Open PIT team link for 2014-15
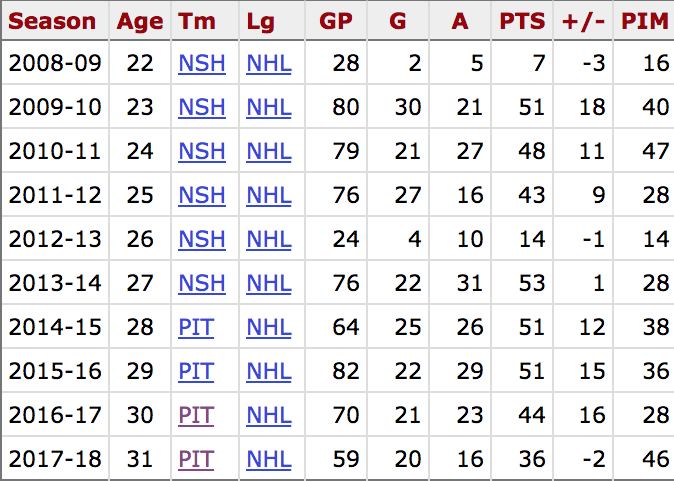Screen dimensions: 674x481 coord(196,328)
